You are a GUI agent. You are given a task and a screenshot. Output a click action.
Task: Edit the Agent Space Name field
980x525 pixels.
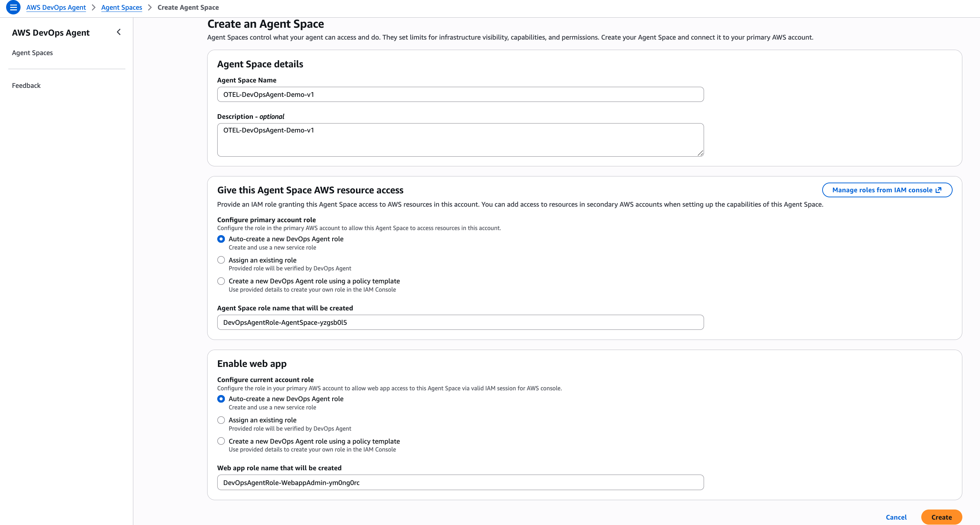tap(460, 94)
